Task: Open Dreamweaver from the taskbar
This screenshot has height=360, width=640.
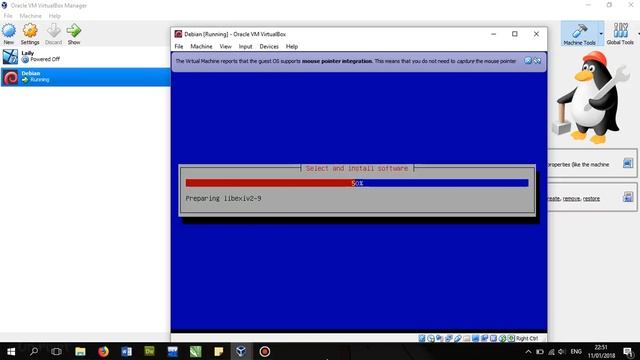Action: (149, 351)
